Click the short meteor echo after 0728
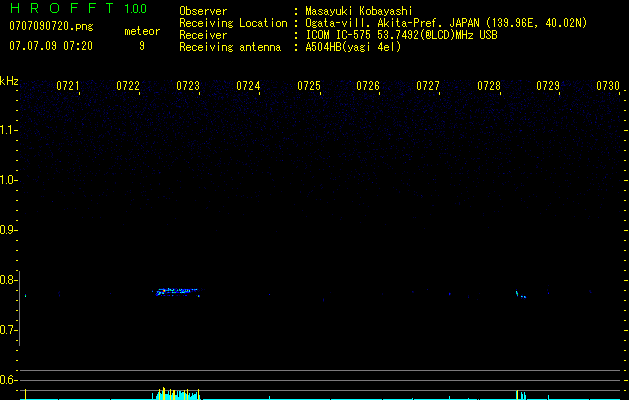This screenshot has width=629, height=400. coord(521,294)
